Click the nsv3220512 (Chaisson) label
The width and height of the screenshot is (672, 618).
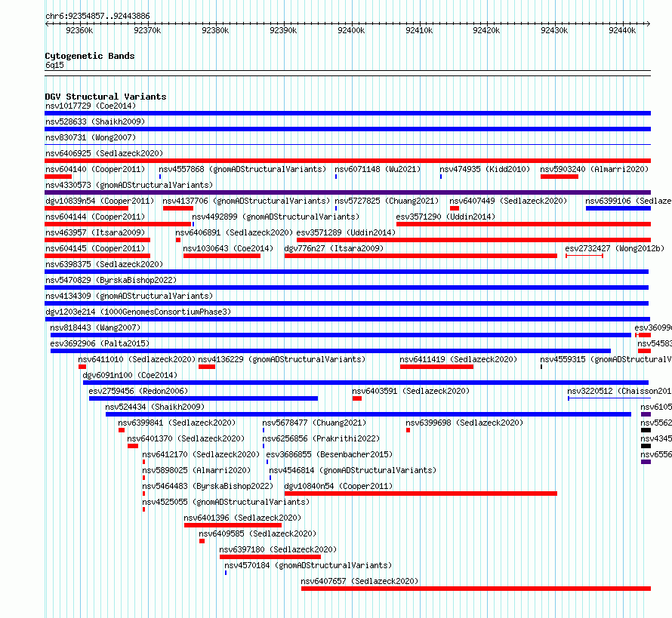click(x=619, y=391)
